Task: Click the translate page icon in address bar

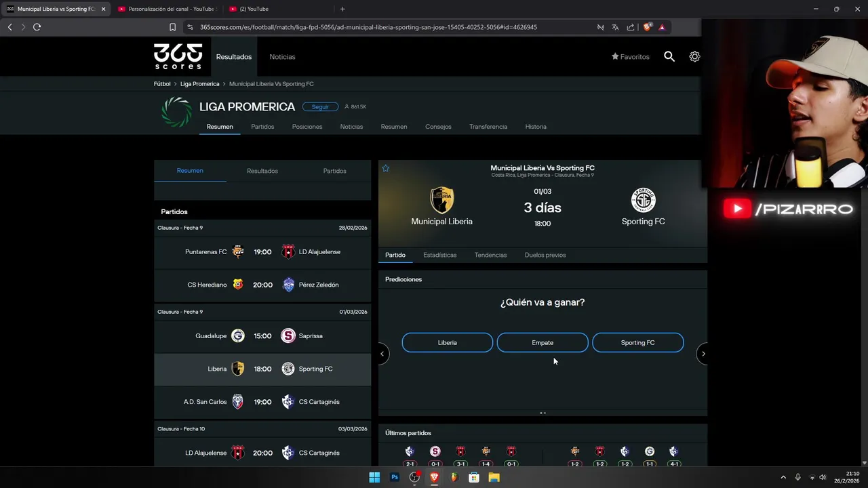Action: 615,27
